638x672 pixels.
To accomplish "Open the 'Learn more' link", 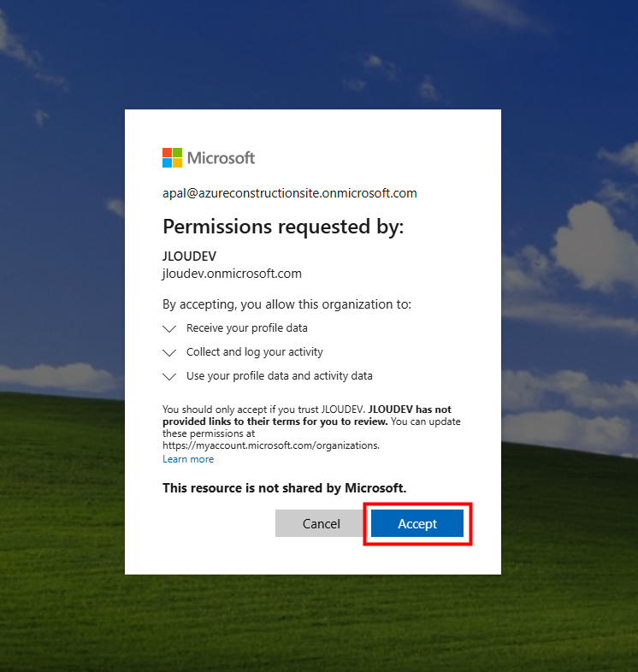I will pos(188,459).
